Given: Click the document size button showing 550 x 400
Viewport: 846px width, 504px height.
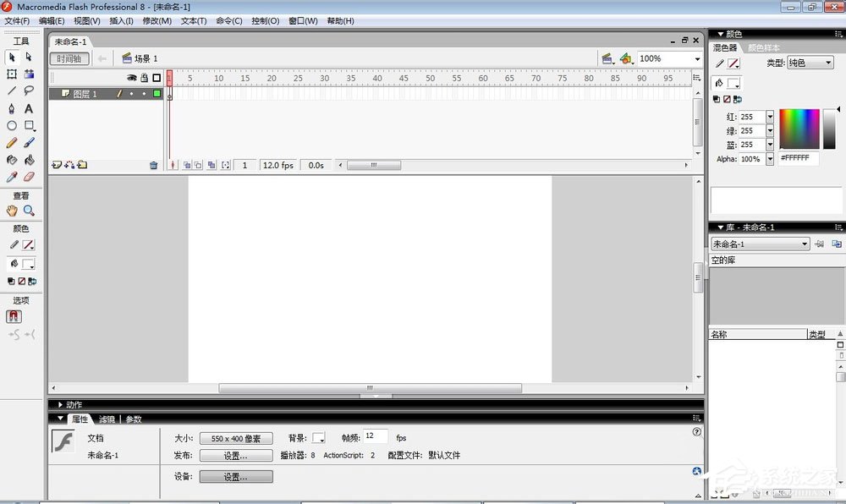Looking at the screenshot, I should 235,438.
